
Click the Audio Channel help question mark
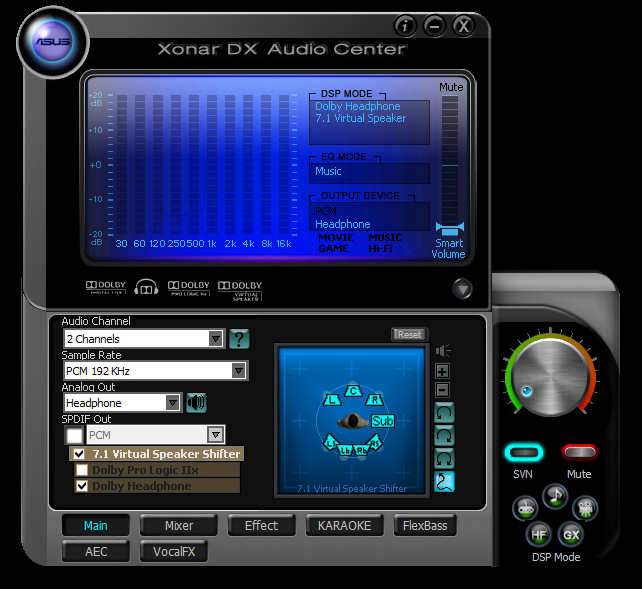(239, 339)
